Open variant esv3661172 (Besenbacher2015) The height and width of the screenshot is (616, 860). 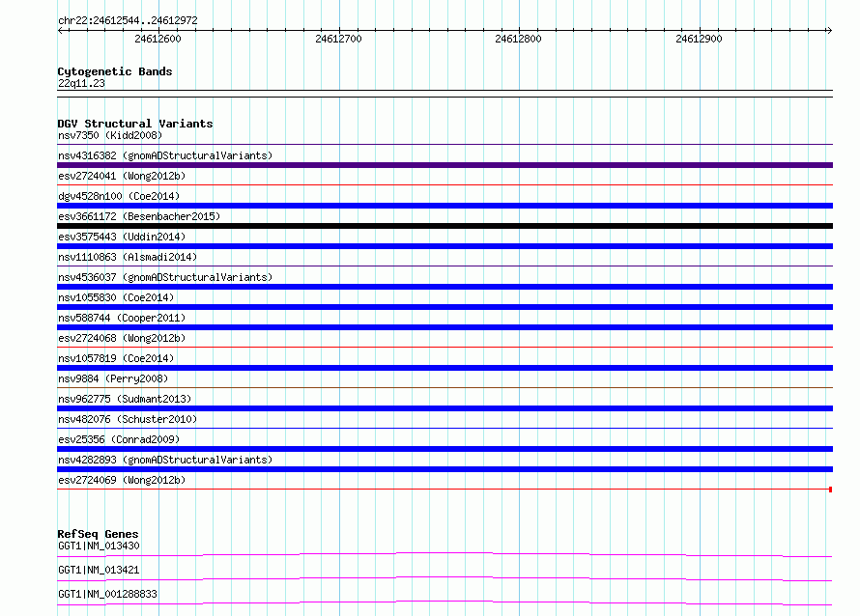pos(139,216)
